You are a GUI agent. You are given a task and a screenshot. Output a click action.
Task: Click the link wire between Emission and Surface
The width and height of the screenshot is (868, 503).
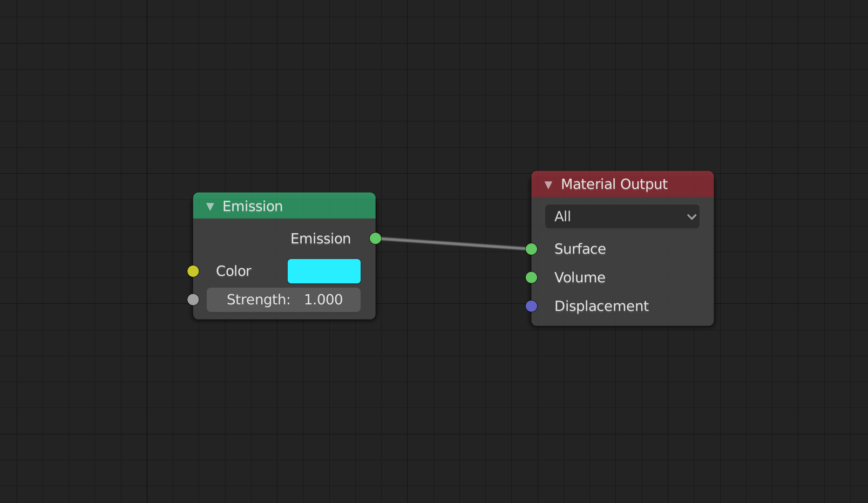[453, 244]
